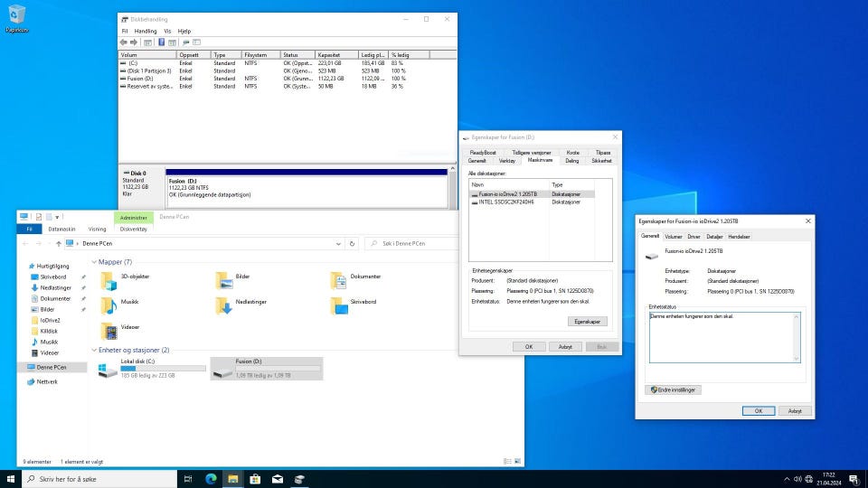Image resolution: width=868 pixels, height=488 pixels.
Task: Click the Egenskaper button
Action: [588, 321]
